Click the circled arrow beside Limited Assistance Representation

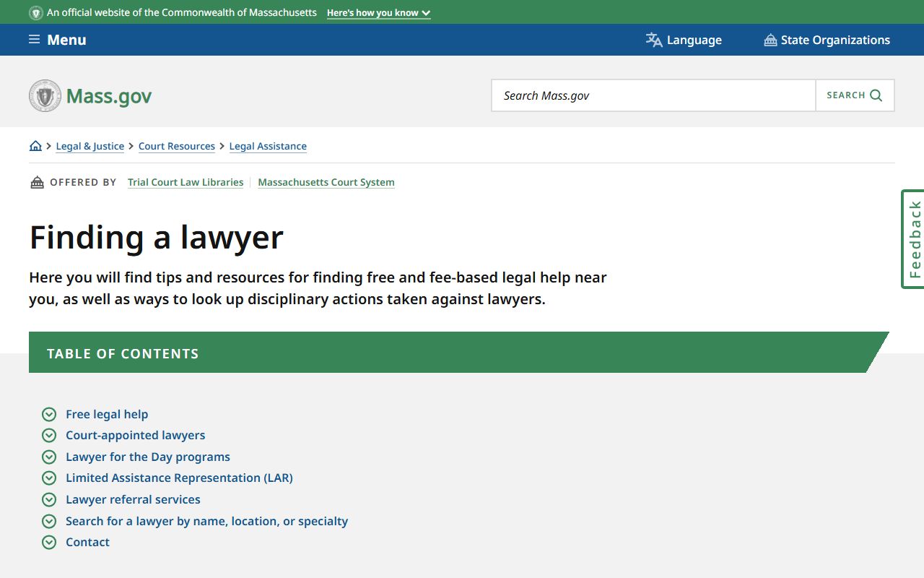(49, 478)
